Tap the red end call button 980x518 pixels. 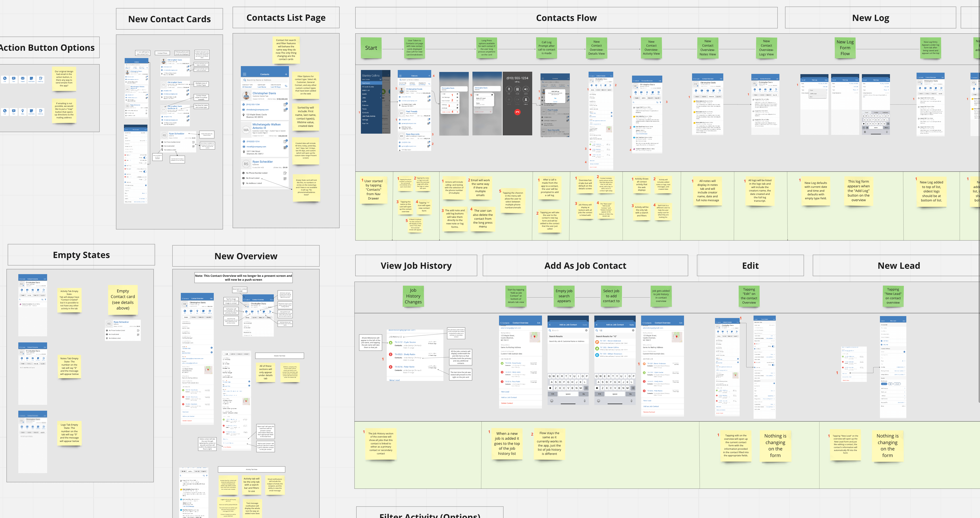pyautogui.click(x=517, y=112)
